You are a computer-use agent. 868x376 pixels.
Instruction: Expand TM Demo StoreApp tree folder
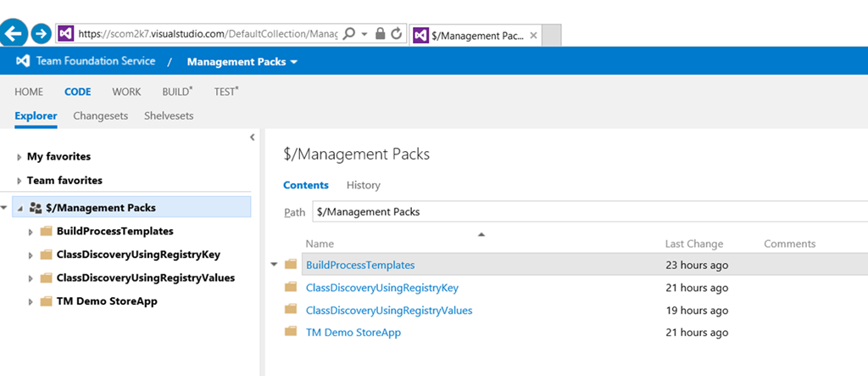(31, 302)
